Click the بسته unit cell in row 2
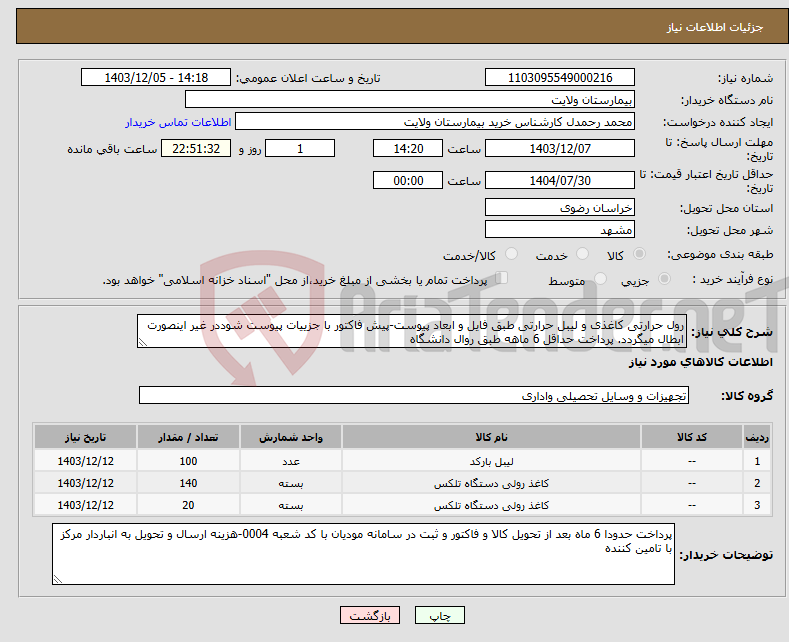 (x=291, y=483)
